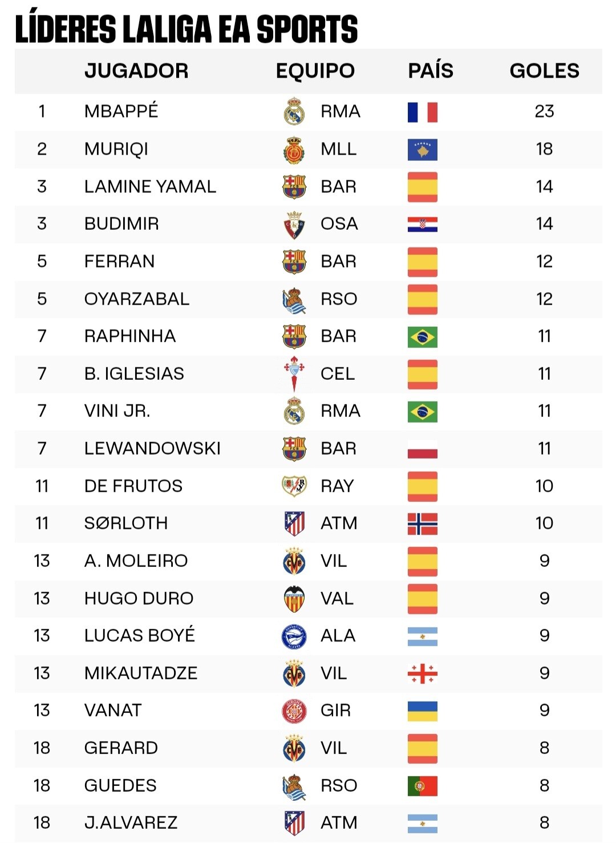616x843 pixels.
Task: Click the GOLES column header
Action: [544, 71]
